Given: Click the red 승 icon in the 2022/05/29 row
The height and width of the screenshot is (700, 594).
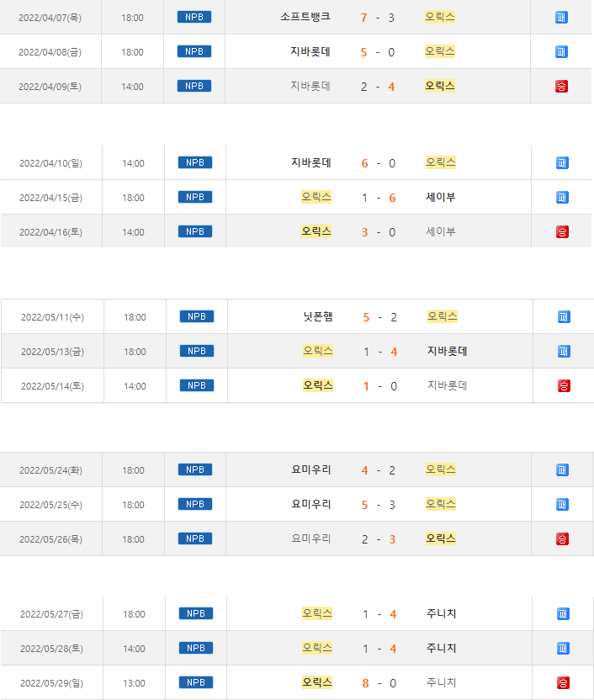Looking at the screenshot, I should (563, 682).
